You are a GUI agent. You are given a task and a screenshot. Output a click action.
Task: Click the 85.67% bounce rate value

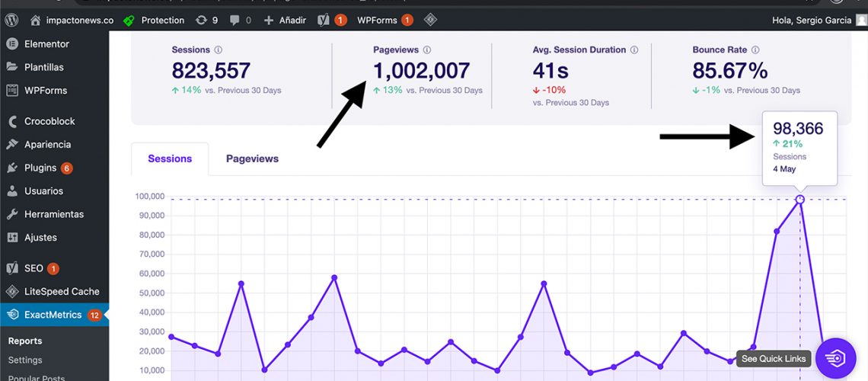click(x=730, y=71)
